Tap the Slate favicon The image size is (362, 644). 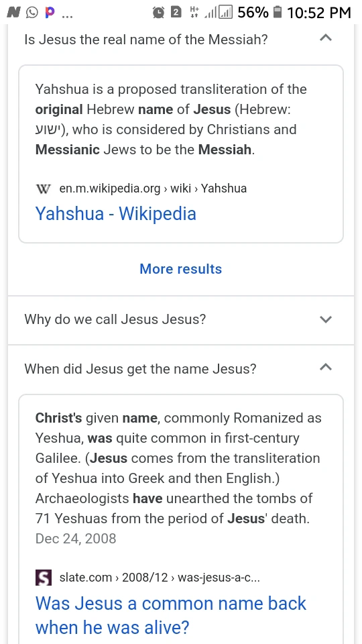[x=44, y=578]
